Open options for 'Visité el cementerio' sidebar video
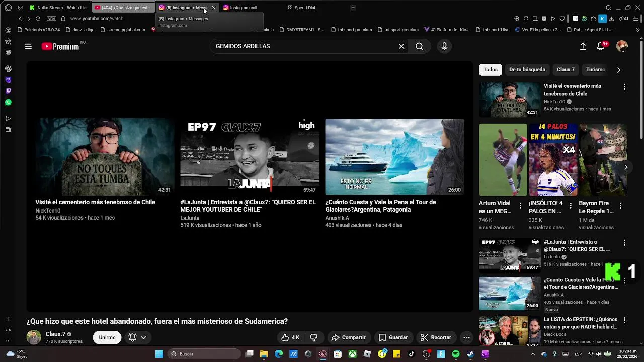The width and height of the screenshot is (644, 362). (624, 87)
